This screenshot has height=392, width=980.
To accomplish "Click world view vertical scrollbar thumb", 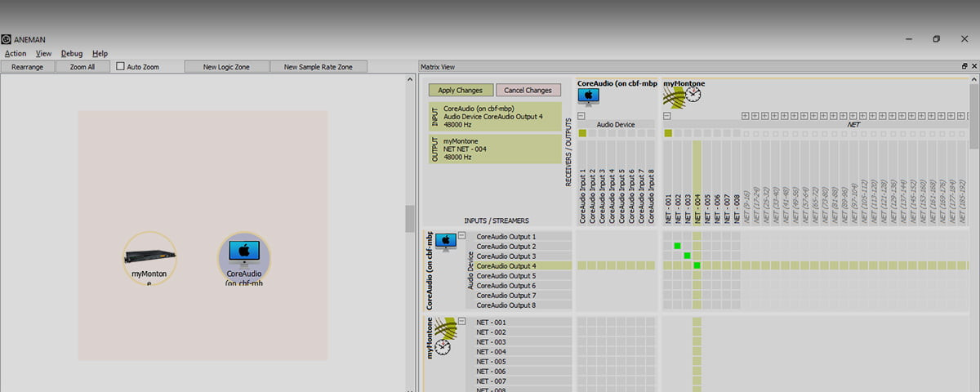I will (410, 219).
